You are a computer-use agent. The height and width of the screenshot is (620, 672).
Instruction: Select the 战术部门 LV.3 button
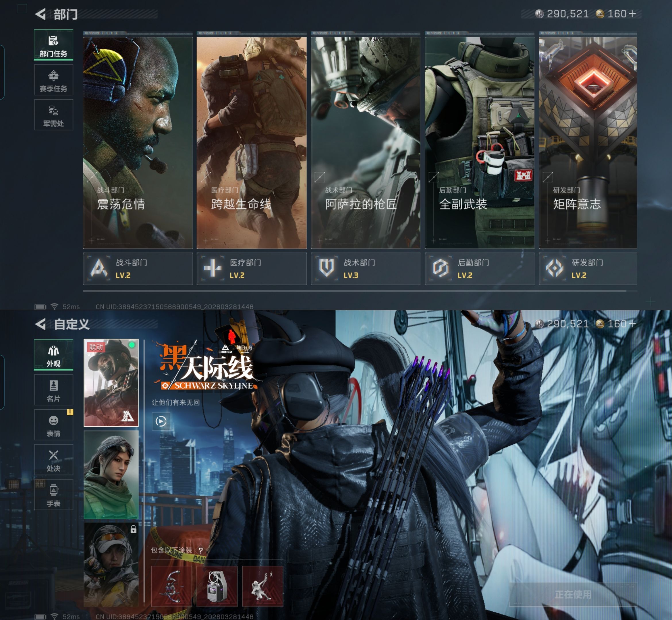pyautogui.click(x=365, y=269)
